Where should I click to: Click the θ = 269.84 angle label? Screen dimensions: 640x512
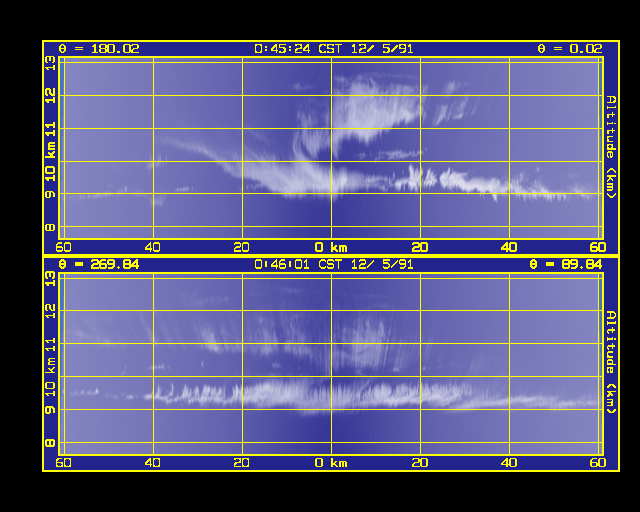coord(99,265)
